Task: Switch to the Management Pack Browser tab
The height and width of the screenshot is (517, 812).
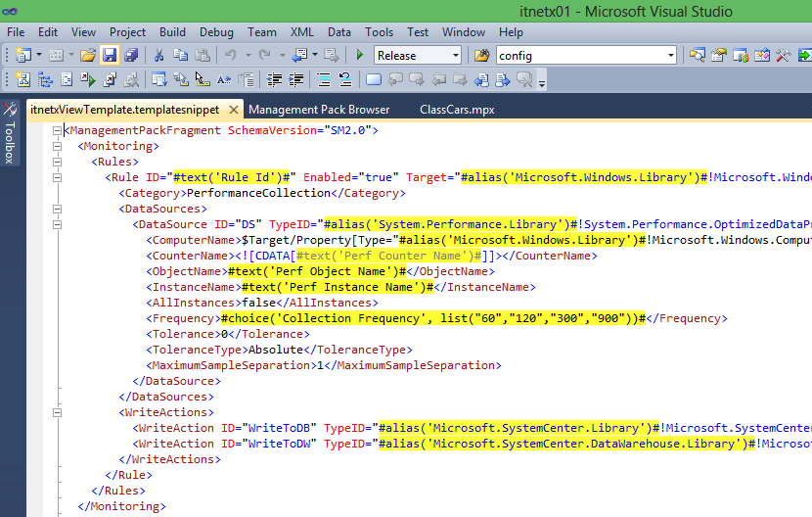Action: coord(319,109)
